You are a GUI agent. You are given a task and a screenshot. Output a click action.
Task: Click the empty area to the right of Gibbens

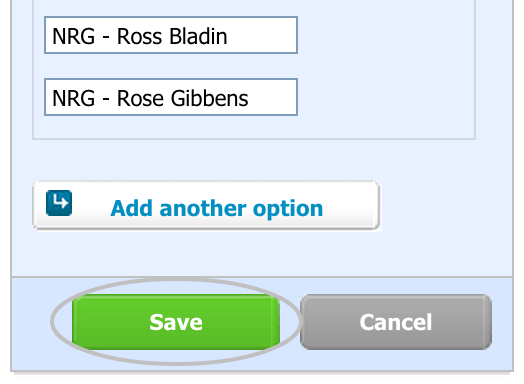pyautogui.click(x=272, y=97)
